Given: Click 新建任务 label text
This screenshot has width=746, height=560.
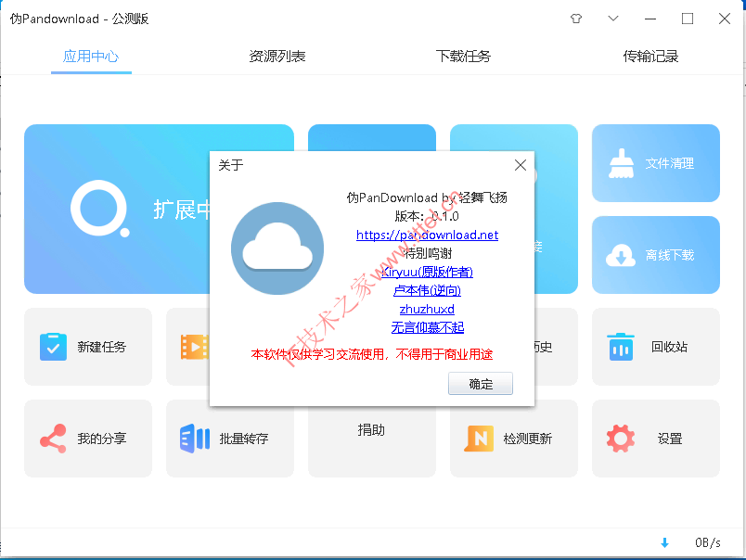Looking at the screenshot, I should [102, 347].
